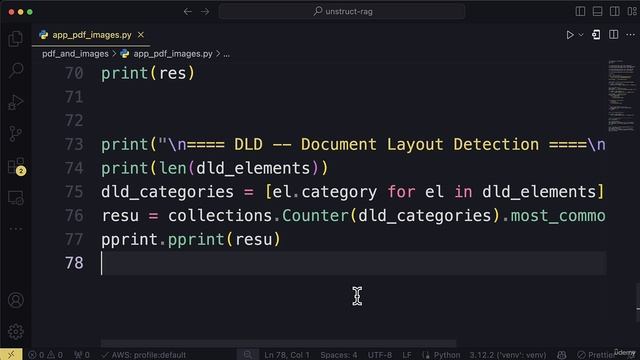Click the horizontal editor scrollbar

pos(278,343)
